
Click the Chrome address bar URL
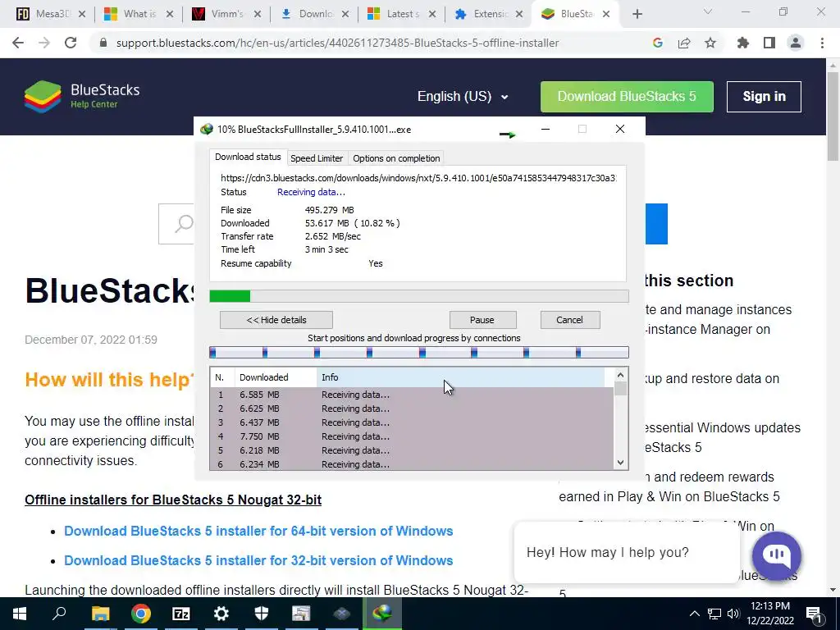[337, 43]
